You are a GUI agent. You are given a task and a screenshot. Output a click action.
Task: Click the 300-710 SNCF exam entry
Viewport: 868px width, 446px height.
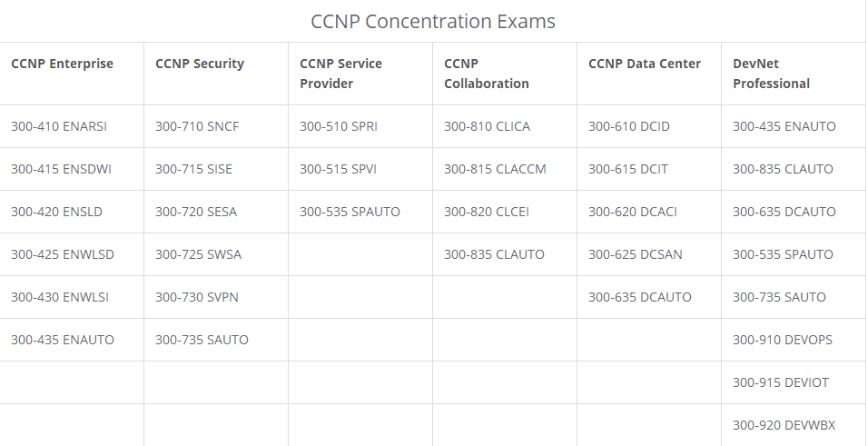[x=198, y=126]
